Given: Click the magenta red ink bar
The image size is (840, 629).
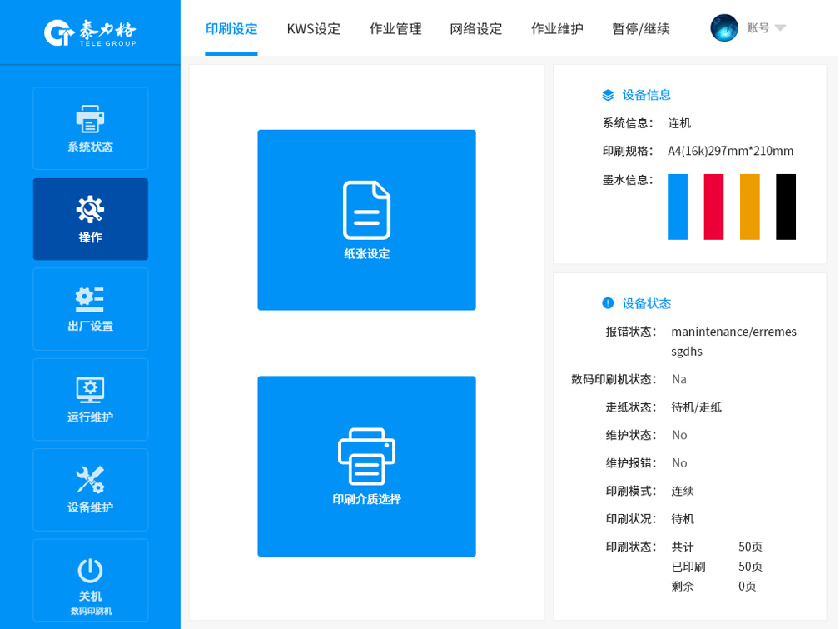Looking at the screenshot, I should click(713, 207).
